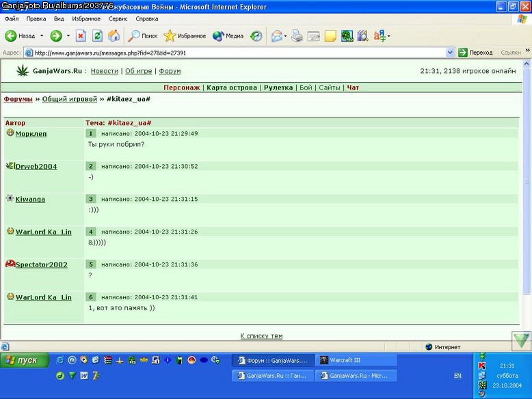Viewport: 532px width, 399px height.
Task: Click the Research books toolbar icon
Action: pyautogui.click(x=362, y=36)
